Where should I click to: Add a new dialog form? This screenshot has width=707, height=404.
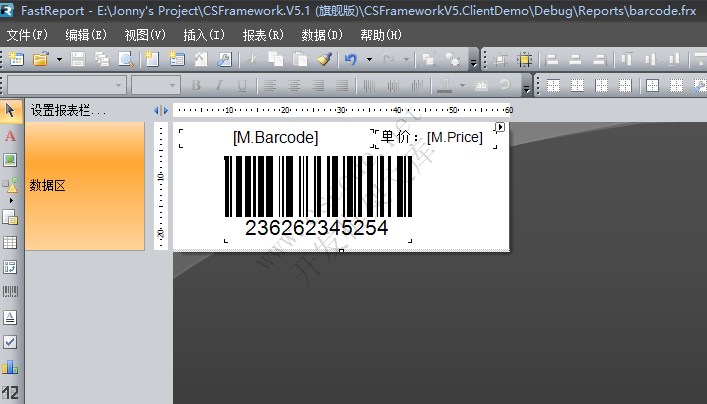tap(176, 59)
